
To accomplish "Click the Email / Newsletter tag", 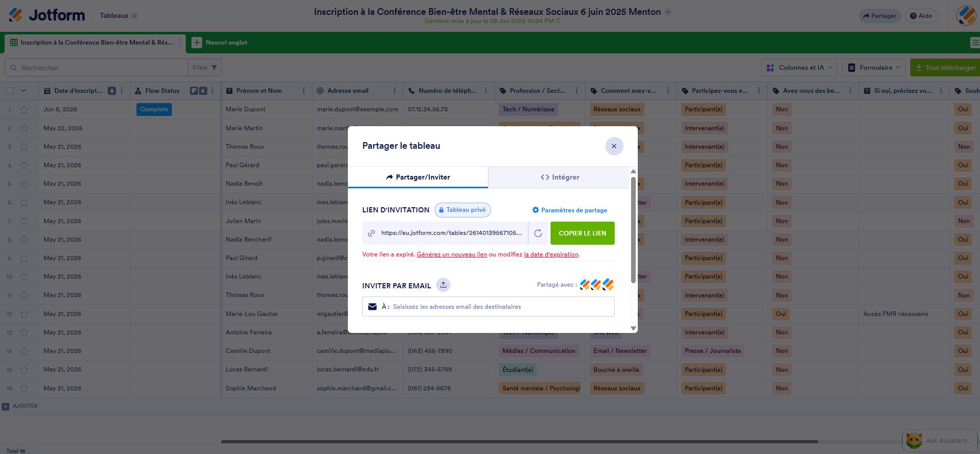I will pos(620,351).
